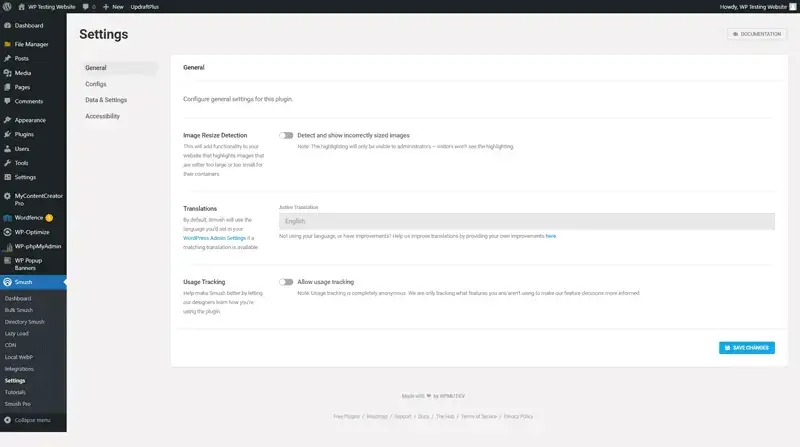Click the Appearance paintbrush icon
The width and height of the screenshot is (800, 447).
8,120
